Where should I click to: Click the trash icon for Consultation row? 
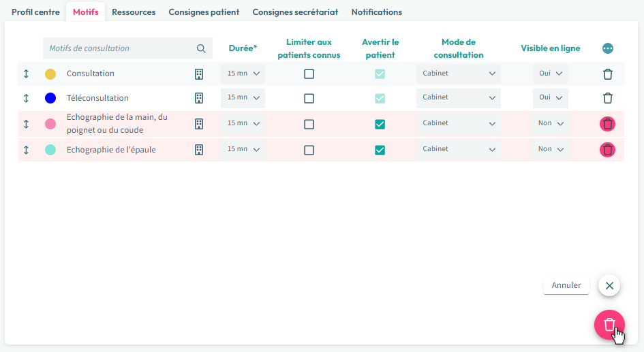(x=608, y=74)
